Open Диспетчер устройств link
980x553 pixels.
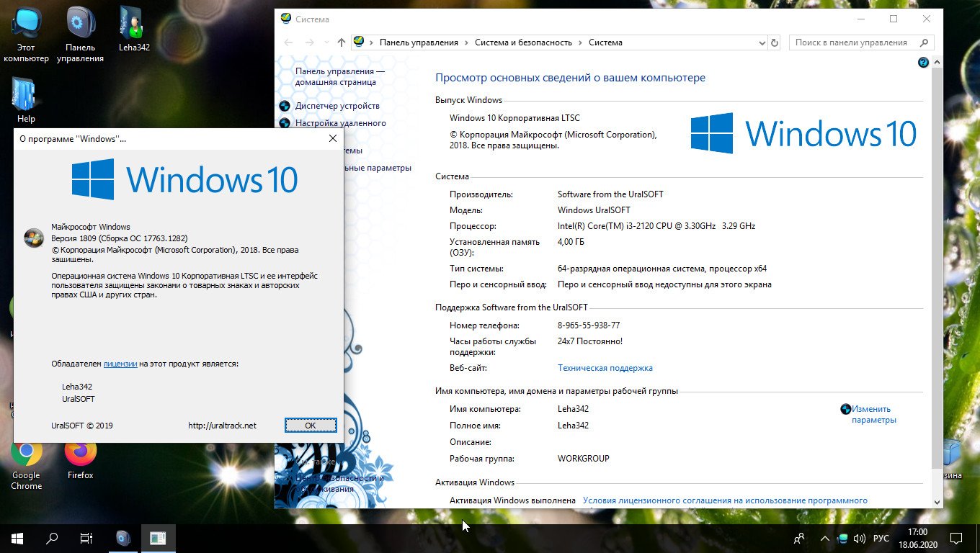[x=337, y=106]
